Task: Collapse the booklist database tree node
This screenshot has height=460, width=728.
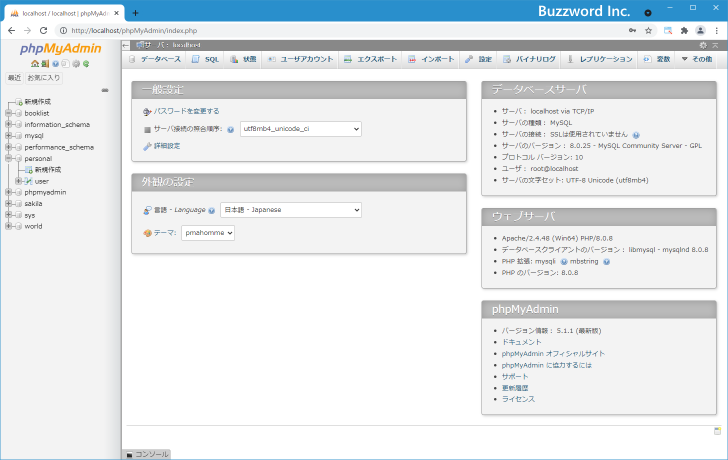Action: [x=8, y=113]
